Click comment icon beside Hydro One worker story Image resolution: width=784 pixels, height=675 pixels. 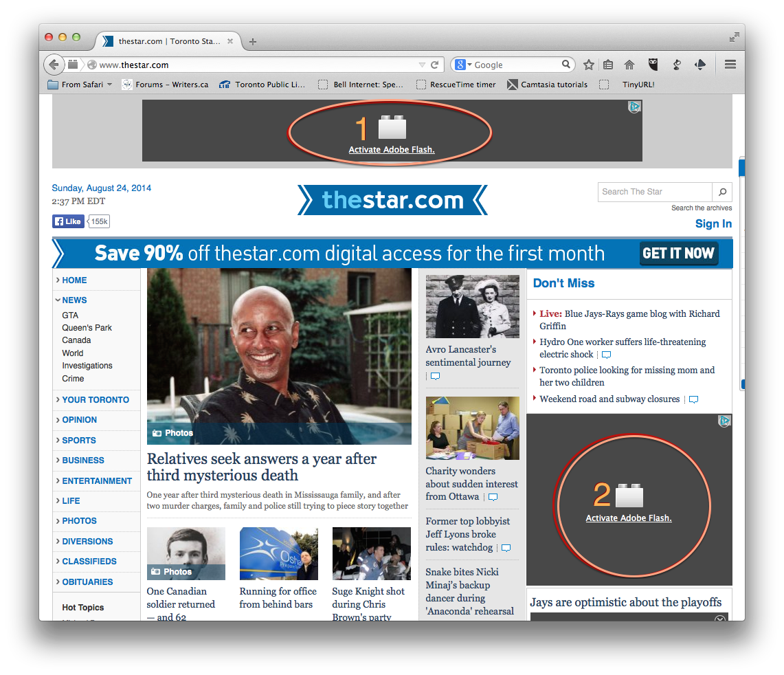click(606, 355)
